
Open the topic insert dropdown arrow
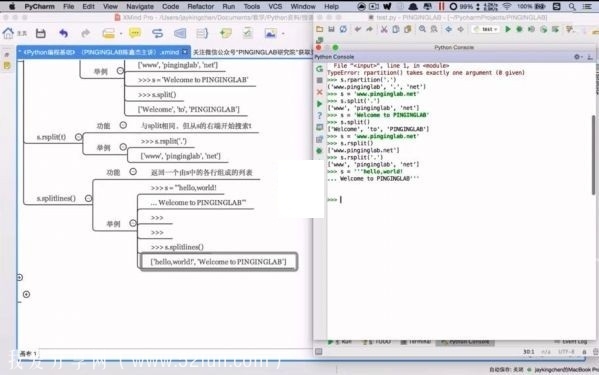(x=121, y=34)
